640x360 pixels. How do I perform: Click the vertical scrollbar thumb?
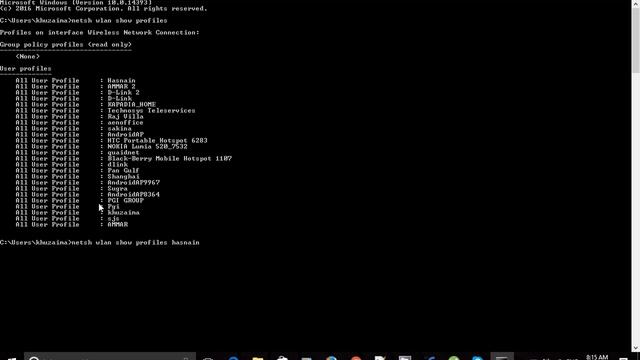(636, 41)
